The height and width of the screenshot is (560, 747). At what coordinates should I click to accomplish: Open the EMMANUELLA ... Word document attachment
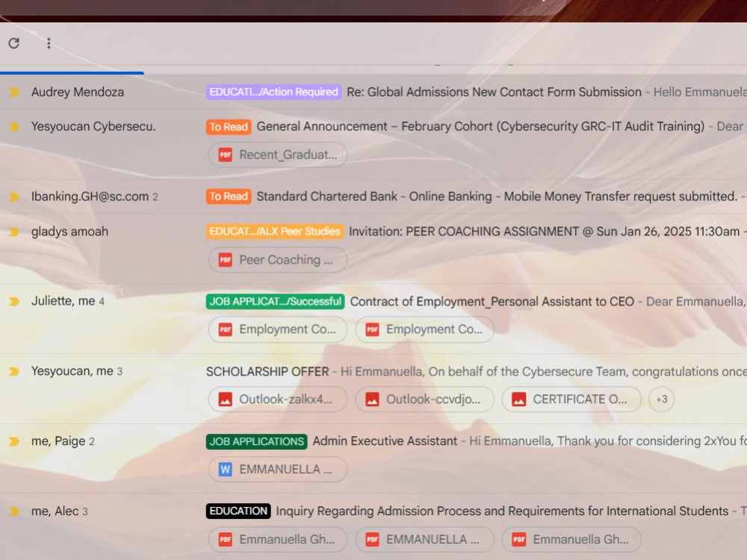coord(278,470)
